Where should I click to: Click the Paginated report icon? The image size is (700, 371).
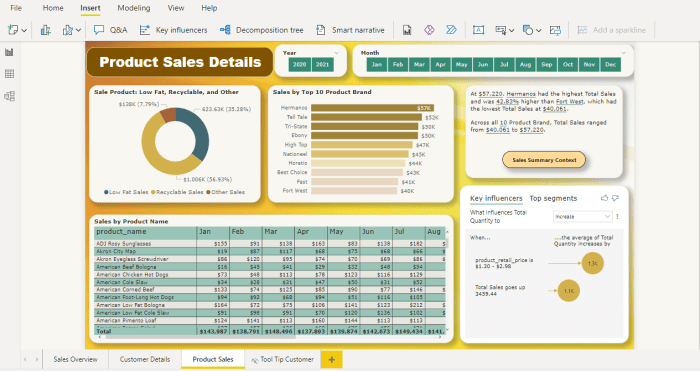(407, 30)
